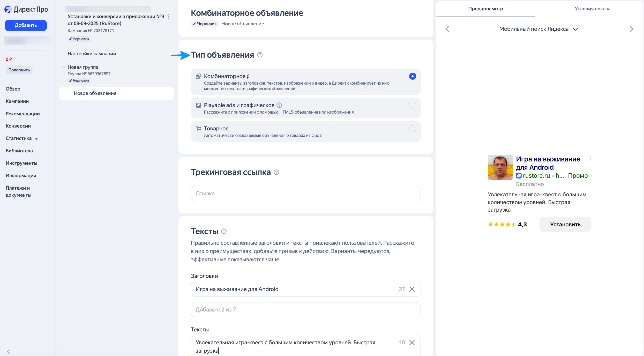Image resolution: width=644 pixels, height=356 pixels.
Task: Select the «Playable ads и графическое» radio button
Action: click(412, 105)
